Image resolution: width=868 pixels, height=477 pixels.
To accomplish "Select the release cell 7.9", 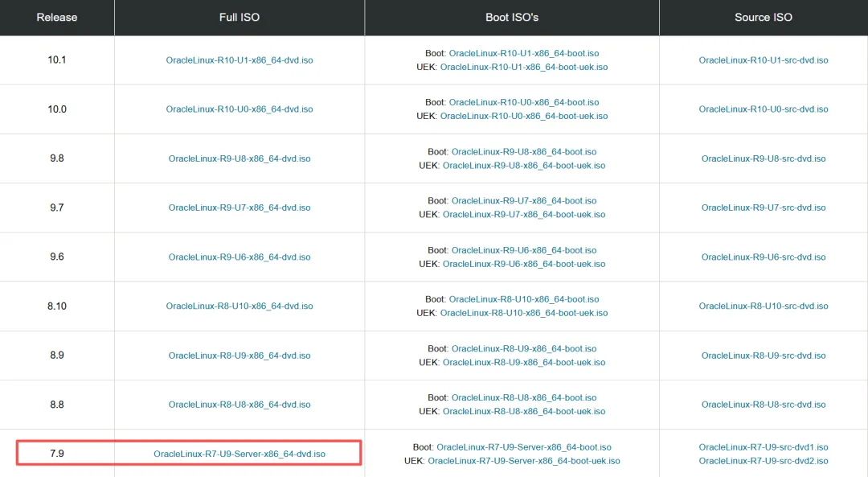I will pyautogui.click(x=57, y=453).
